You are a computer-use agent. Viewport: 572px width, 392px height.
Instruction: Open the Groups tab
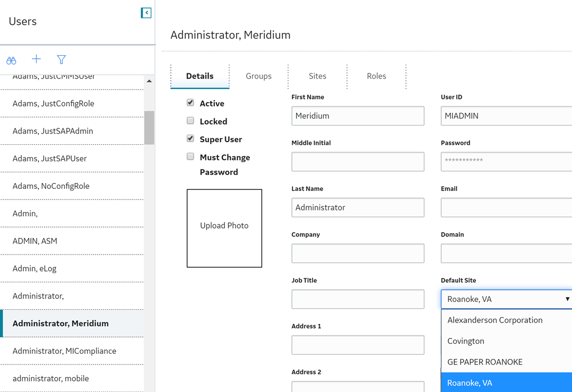258,76
